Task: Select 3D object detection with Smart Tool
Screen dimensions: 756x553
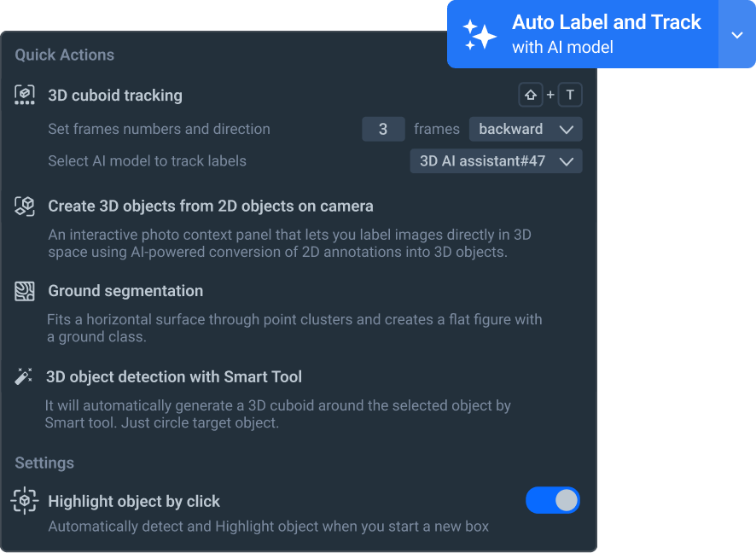Action: pyautogui.click(x=174, y=377)
